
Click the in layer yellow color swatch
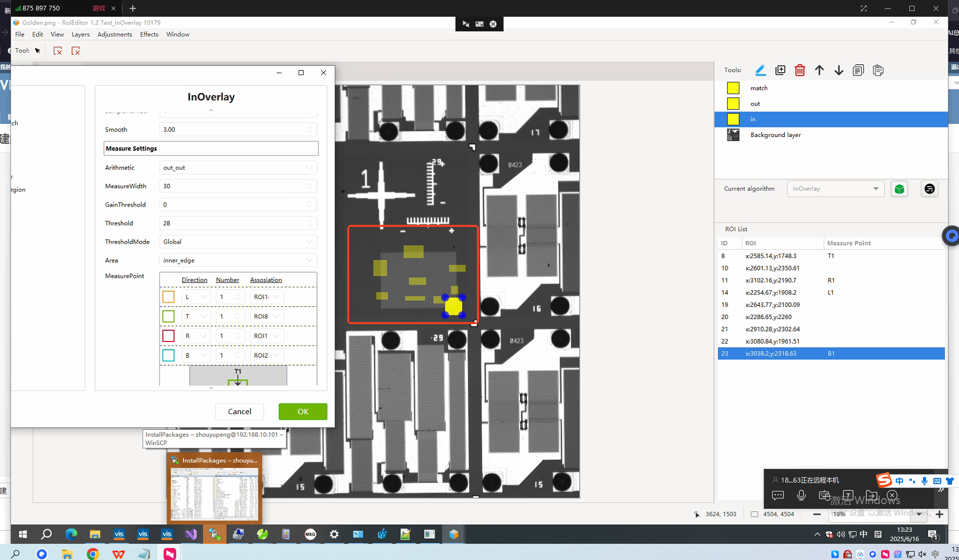(x=733, y=119)
